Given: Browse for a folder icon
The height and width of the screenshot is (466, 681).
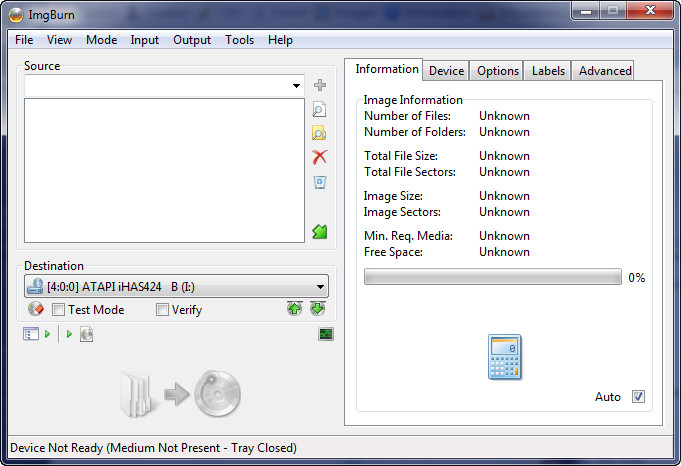Looking at the screenshot, I should [319, 133].
